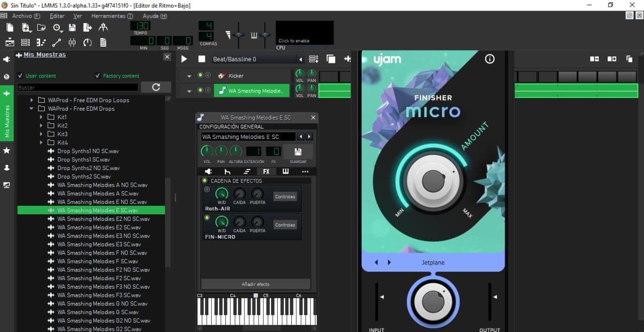Open Controles for Roth-AIR effect
Image resolution: width=644 pixels, height=332 pixels.
285,197
